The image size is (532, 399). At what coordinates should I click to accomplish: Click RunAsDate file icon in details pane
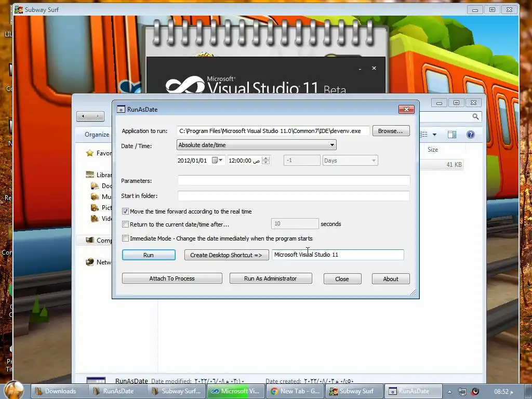click(x=96, y=380)
